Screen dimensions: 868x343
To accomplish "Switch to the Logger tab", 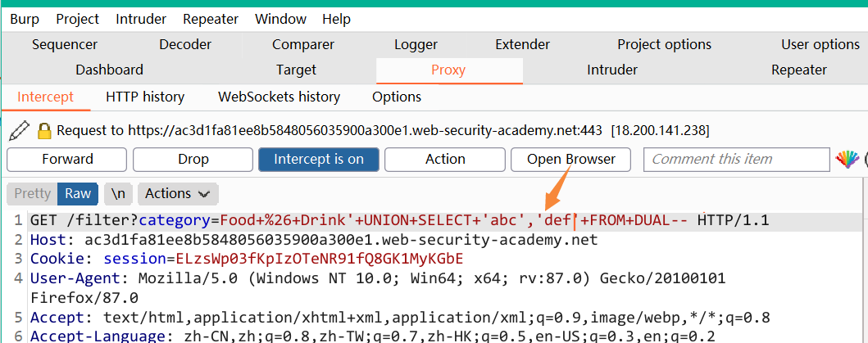I will click(x=416, y=44).
